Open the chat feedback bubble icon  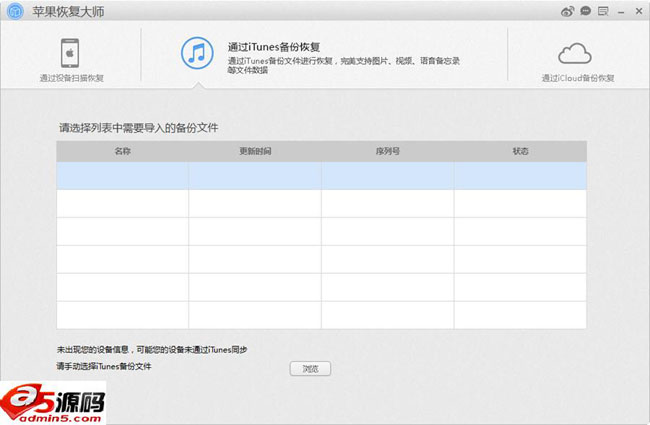click(585, 11)
